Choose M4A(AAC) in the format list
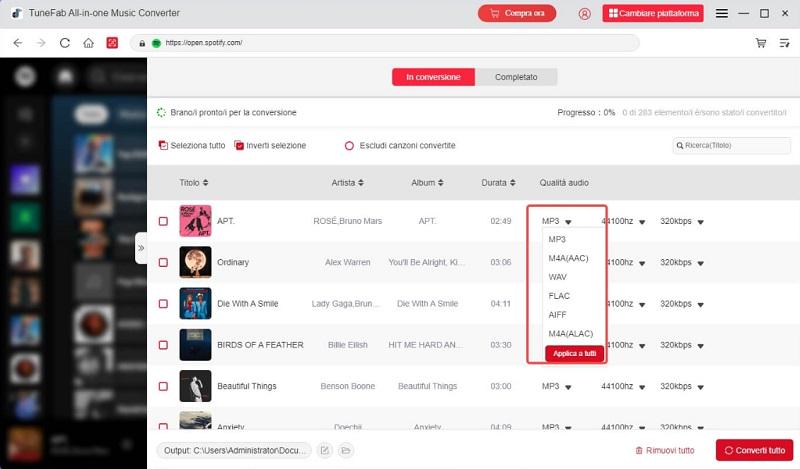 click(568, 258)
